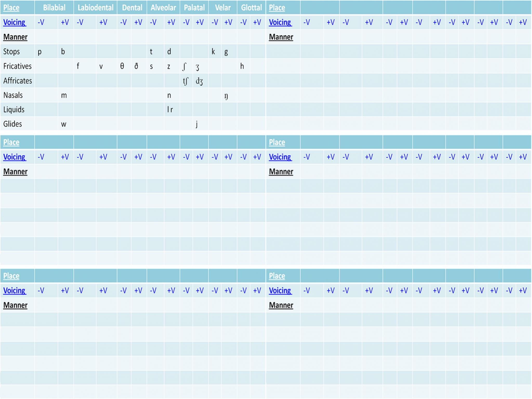Select the Labiodental column header
Image resolution: width=532 pixels, height=399 pixels.
(x=95, y=8)
